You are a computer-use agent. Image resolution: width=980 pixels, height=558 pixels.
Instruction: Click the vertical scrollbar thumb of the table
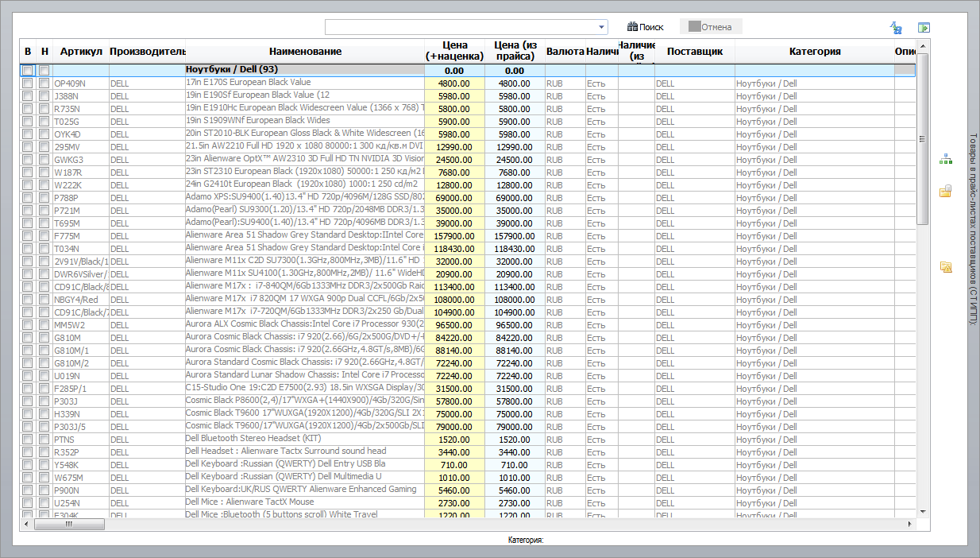[x=922, y=138]
